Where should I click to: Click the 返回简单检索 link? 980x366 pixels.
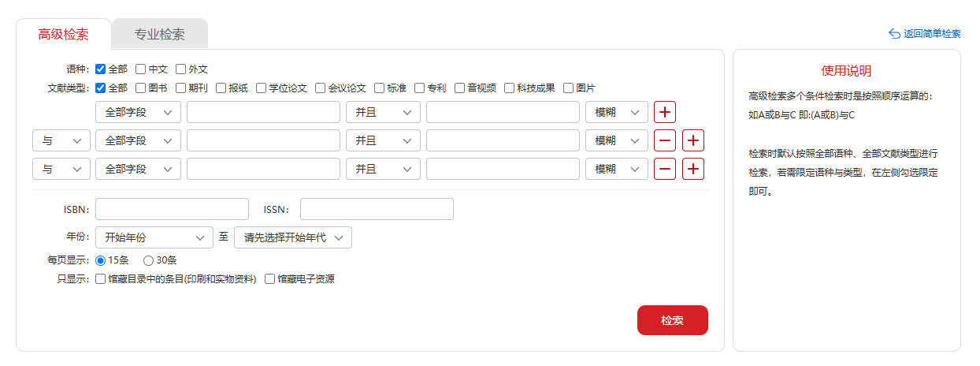[932, 34]
